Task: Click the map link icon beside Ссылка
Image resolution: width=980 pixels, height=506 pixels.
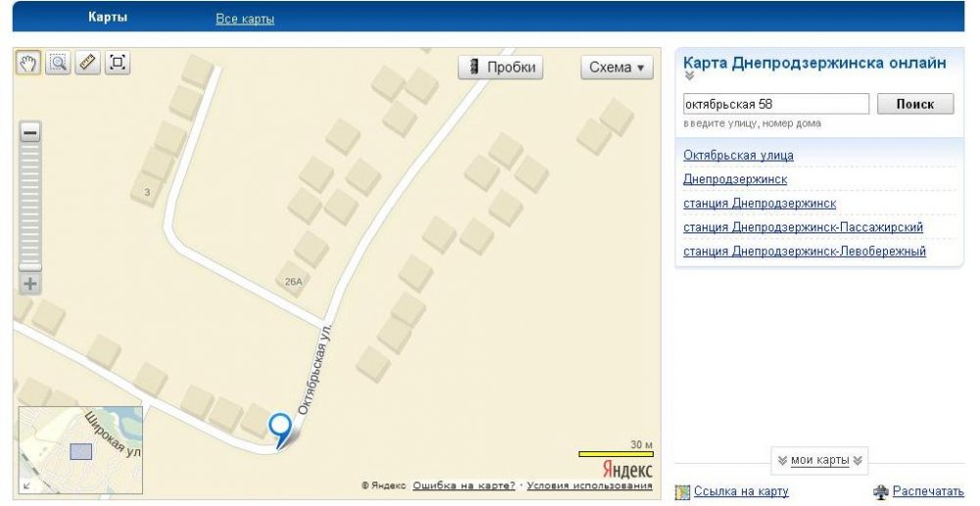Action: pyautogui.click(x=682, y=492)
